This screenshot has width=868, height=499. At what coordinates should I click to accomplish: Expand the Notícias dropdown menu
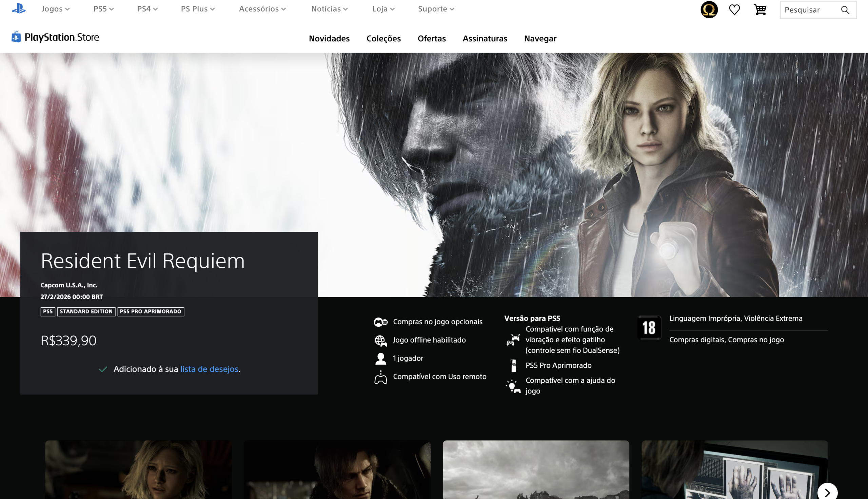pos(330,9)
